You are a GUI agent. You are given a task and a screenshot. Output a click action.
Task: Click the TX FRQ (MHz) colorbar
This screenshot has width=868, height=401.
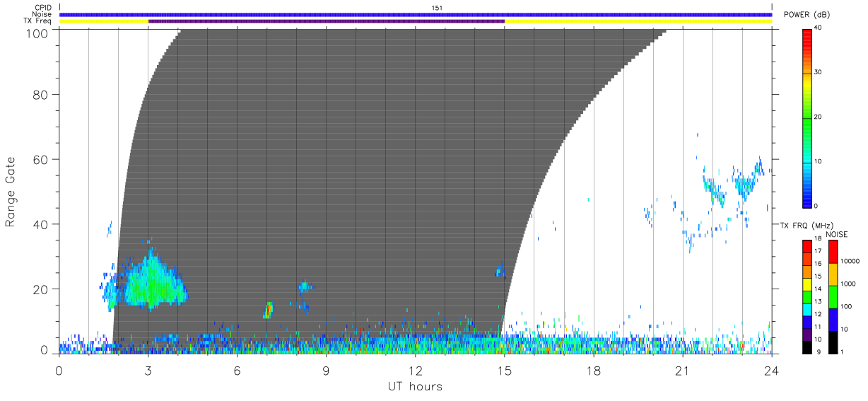[807, 296]
